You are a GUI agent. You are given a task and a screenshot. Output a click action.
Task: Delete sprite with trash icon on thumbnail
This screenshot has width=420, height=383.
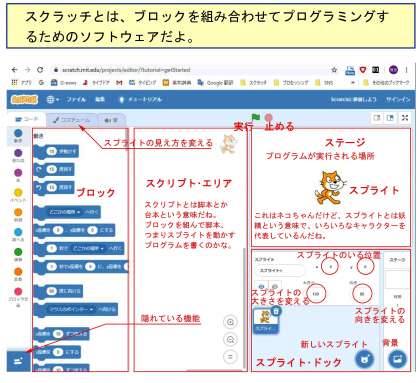[x=276, y=311]
